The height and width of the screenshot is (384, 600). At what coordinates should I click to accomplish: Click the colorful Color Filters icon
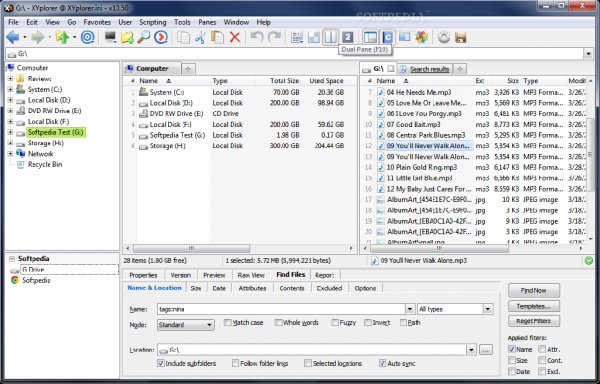click(x=421, y=37)
